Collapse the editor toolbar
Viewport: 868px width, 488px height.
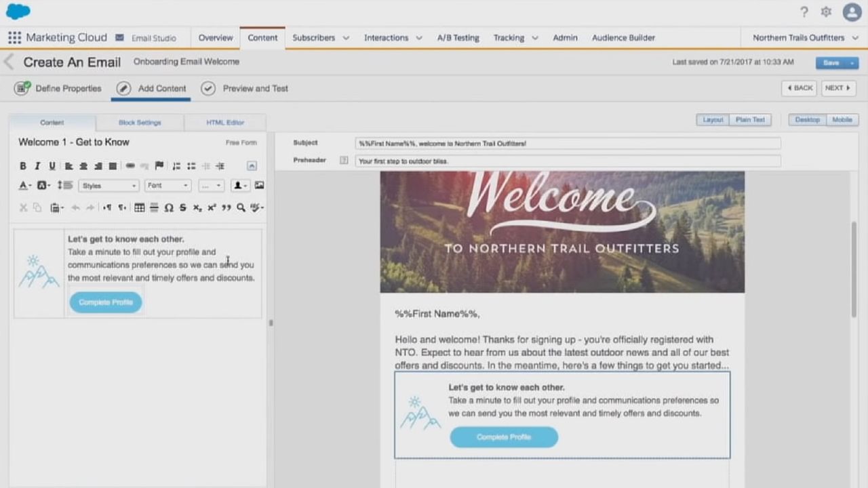[252, 166]
